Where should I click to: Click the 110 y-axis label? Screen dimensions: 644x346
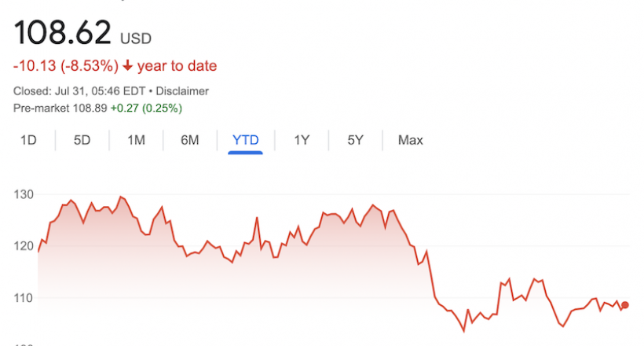click(24, 298)
